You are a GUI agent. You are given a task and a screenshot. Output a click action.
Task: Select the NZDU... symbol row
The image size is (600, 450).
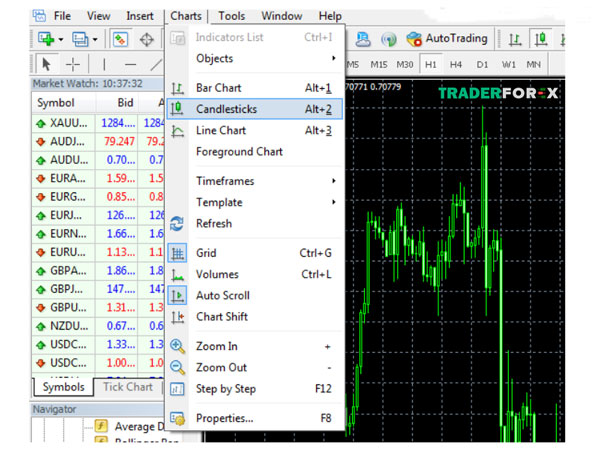click(x=99, y=326)
